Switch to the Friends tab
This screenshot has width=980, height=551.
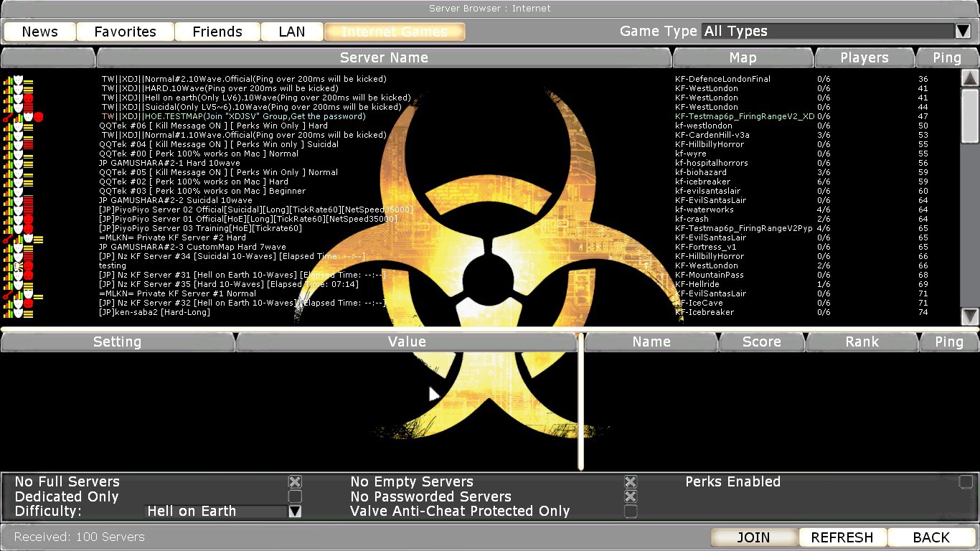click(217, 32)
